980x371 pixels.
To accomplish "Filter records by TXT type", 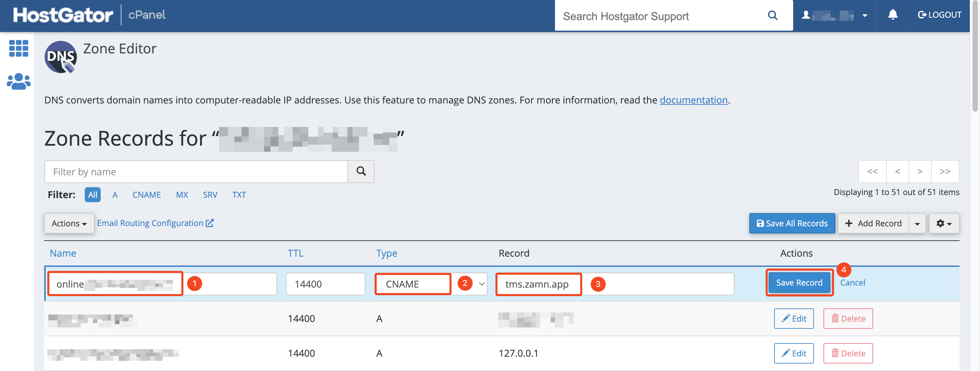I will [239, 195].
